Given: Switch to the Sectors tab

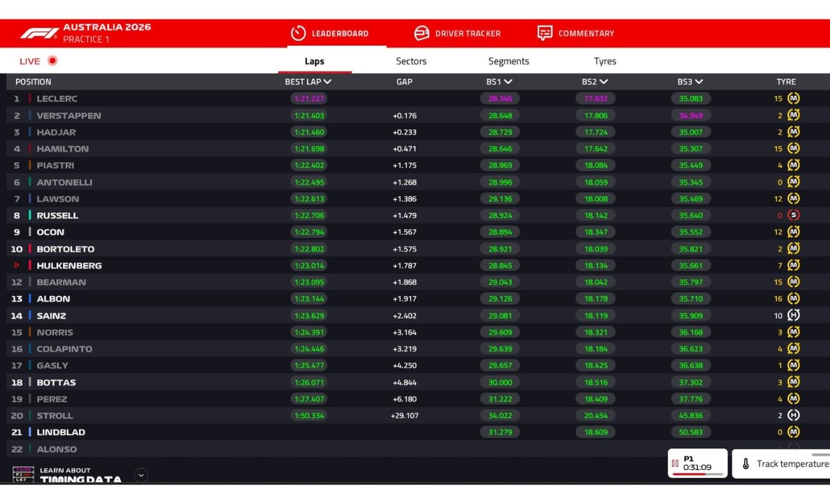Looking at the screenshot, I should 411,61.
